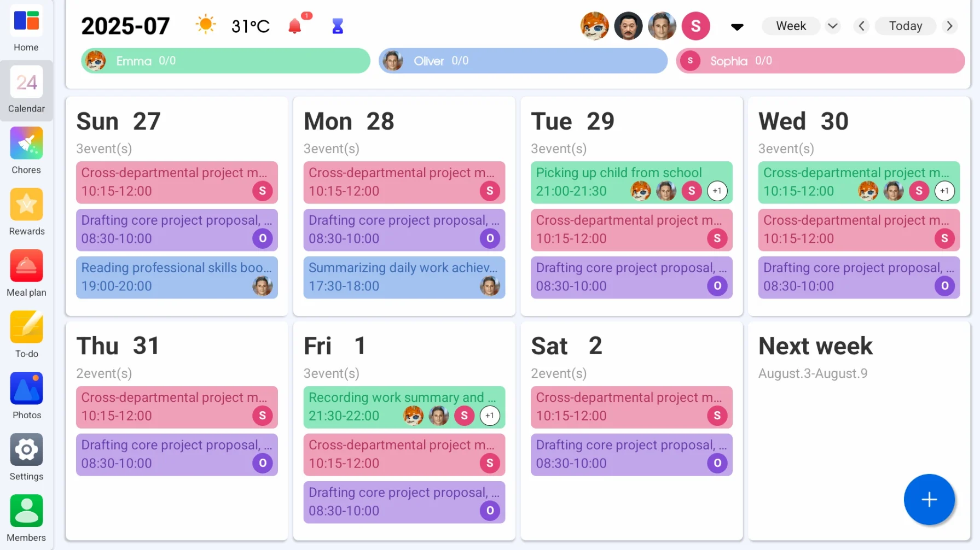Expand the Week view dropdown
The image size is (980, 550).
coord(832,26)
